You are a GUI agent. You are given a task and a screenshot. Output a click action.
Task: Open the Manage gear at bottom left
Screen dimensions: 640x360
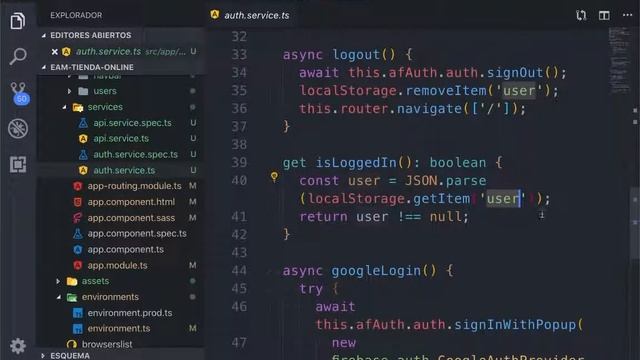tap(18, 346)
